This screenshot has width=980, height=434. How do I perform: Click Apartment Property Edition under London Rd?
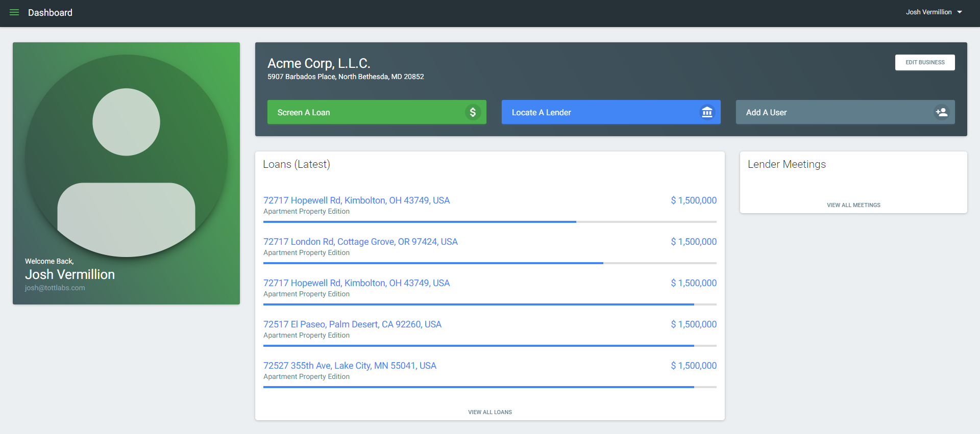(306, 252)
